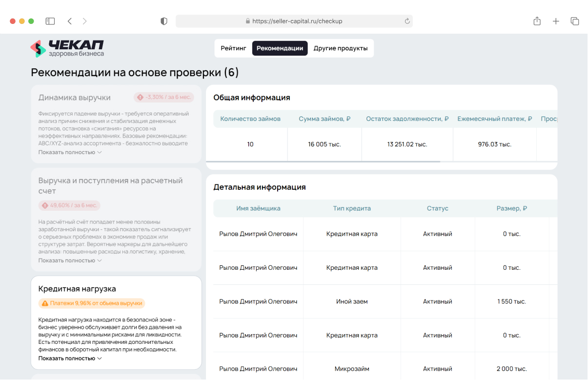The image size is (588, 380).
Task: Click the browser forward arrow
Action: [x=85, y=21]
